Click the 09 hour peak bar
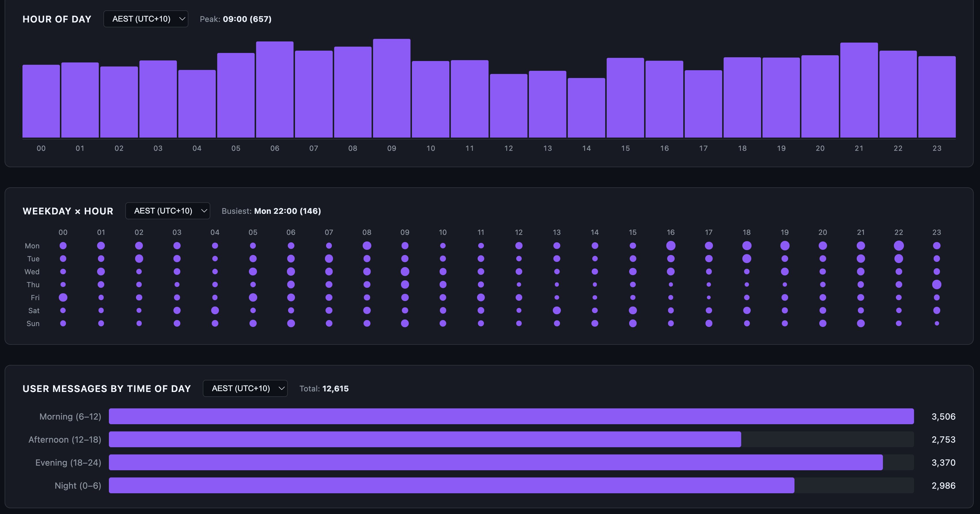 (x=391, y=88)
